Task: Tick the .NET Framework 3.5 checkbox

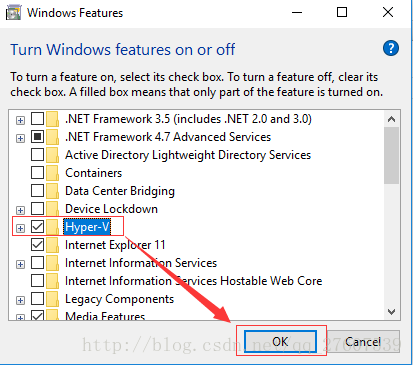Action: point(37,119)
